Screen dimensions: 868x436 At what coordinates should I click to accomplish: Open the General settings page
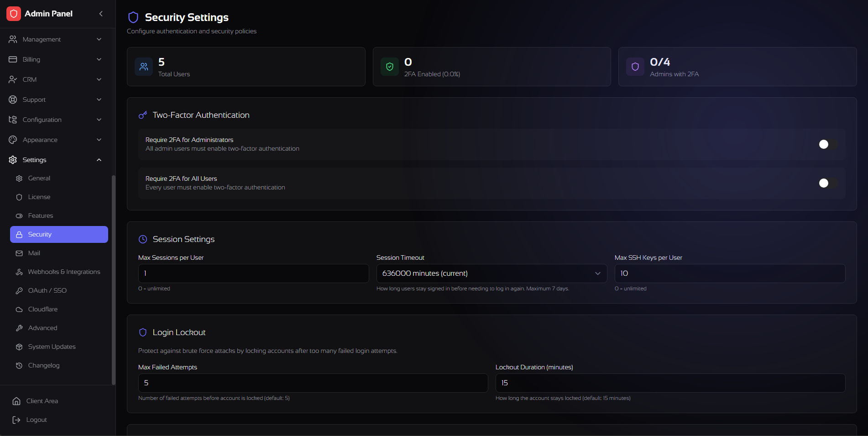pos(59,179)
